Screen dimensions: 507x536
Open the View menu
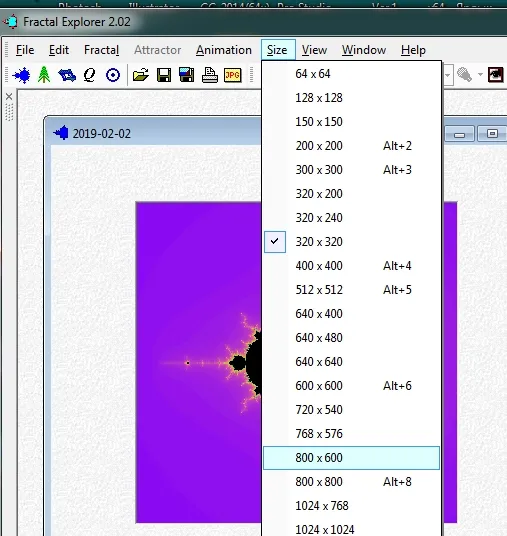click(314, 50)
